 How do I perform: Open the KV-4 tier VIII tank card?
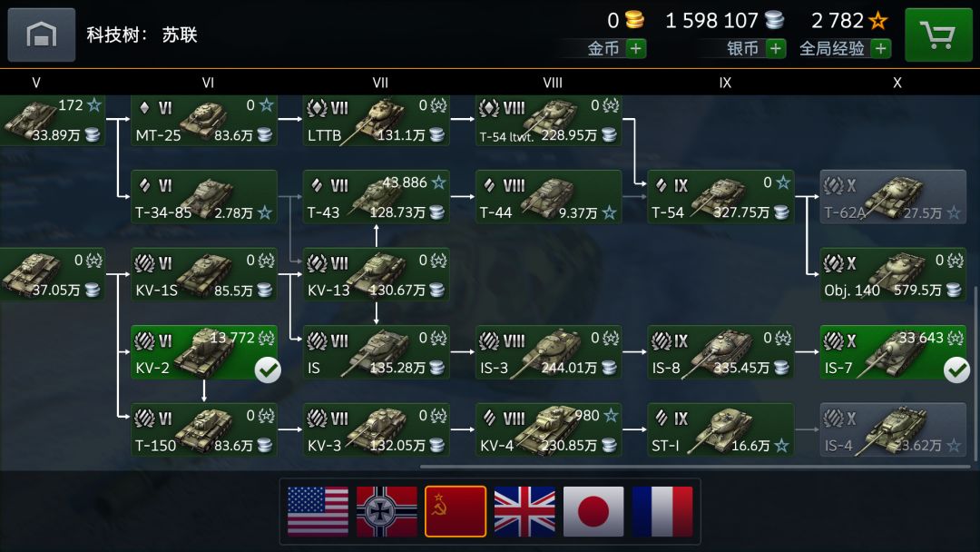point(548,429)
